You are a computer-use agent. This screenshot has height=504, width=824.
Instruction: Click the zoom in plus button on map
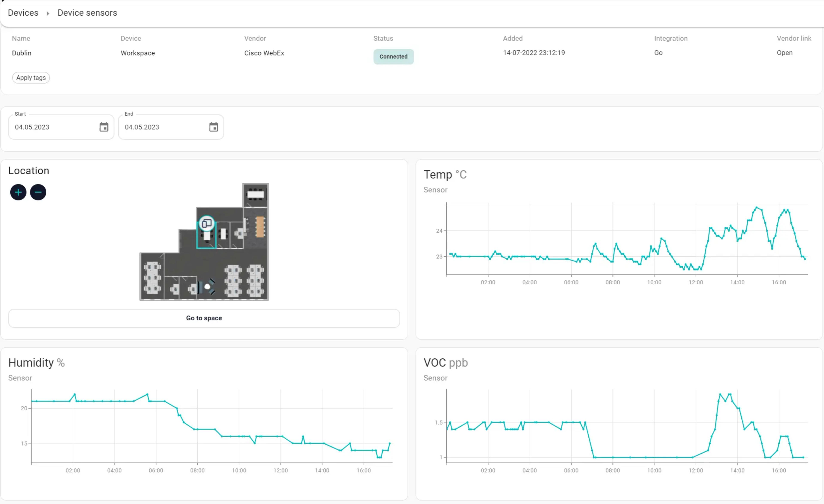(x=18, y=192)
